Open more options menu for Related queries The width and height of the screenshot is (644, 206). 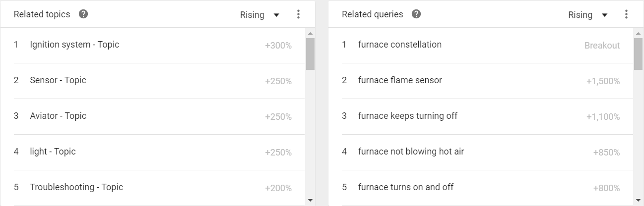pos(626,14)
